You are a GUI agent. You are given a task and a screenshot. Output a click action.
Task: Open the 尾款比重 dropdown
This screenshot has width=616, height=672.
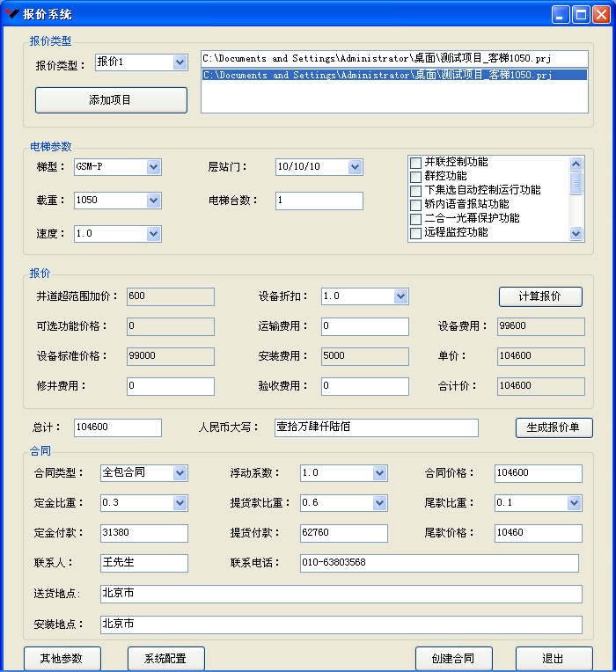point(574,503)
